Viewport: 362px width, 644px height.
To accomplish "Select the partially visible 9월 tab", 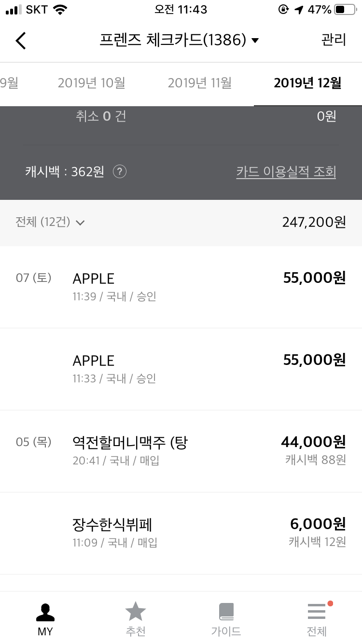I will click(10, 83).
